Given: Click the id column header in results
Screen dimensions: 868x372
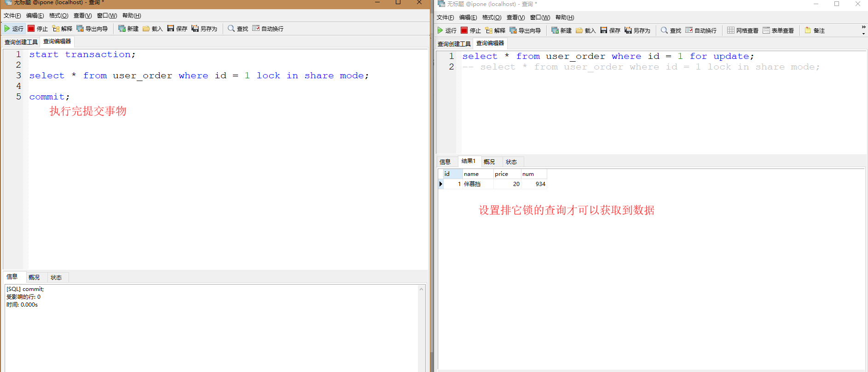Looking at the screenshot, I should pos(453,174).
